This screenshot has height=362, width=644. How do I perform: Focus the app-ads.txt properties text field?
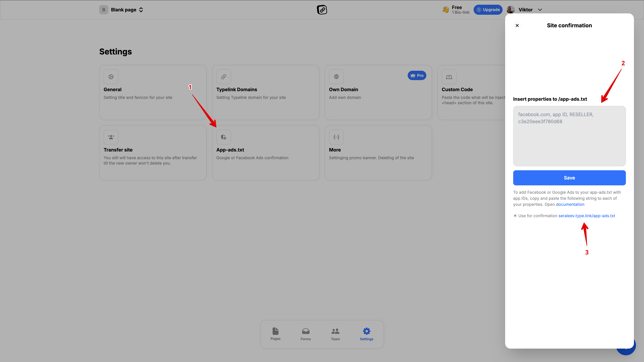click(x=569, y=136)
